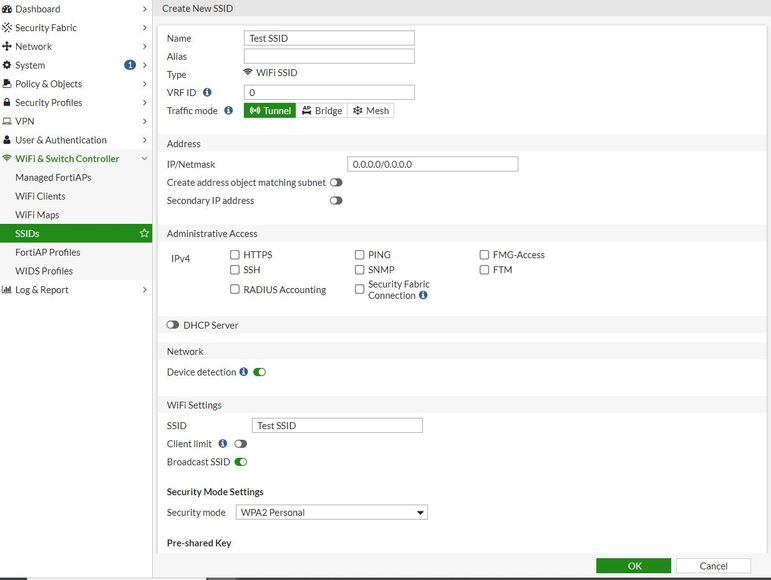Click the VPN laptop icon

pos(7,121)
